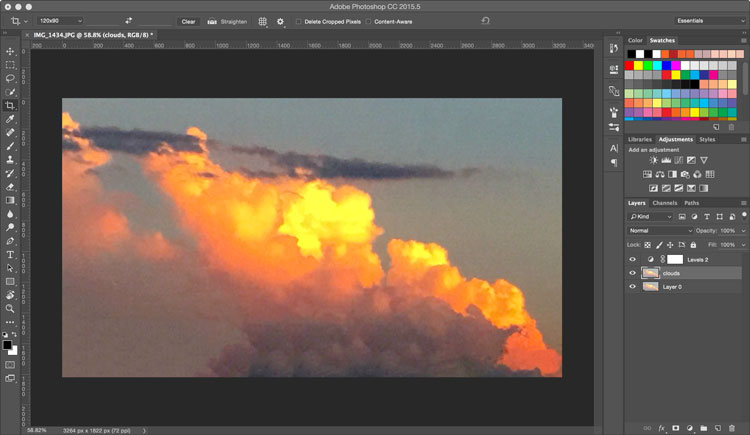750x435 pixels.
Task: Add a Brightness/Contrast adjustment
Action: 653,160
